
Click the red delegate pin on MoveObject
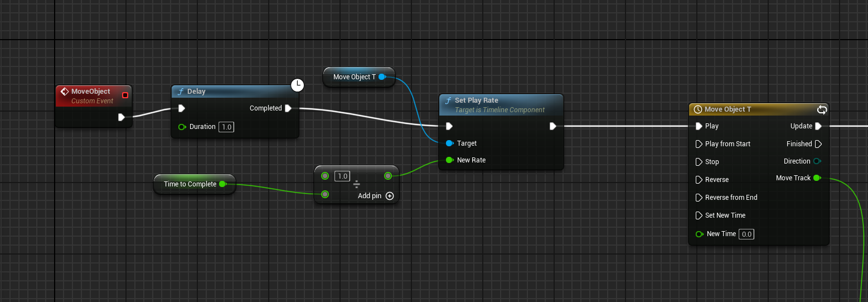pos(125,95)
